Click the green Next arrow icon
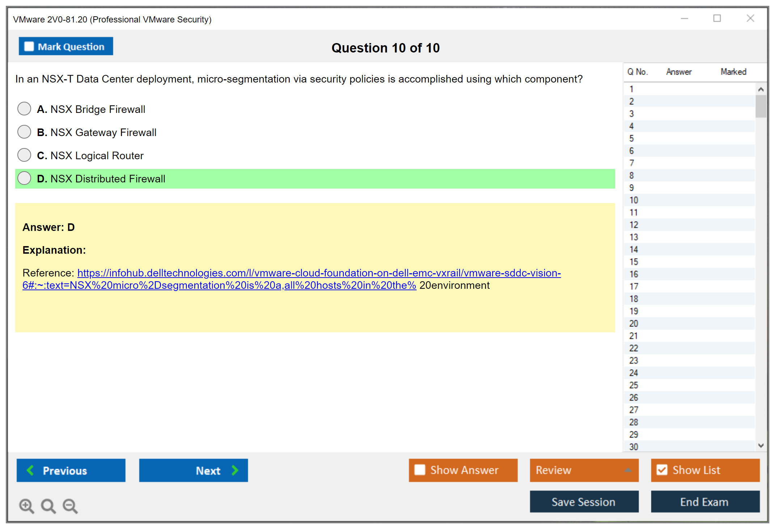Image resolution: width=778 pixels, height=532 pixels. (x=235, y=470)
